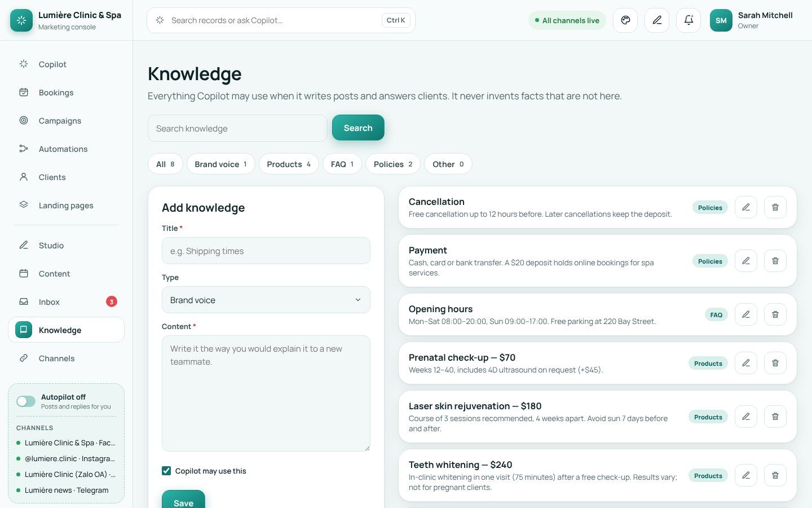Viewport: 812px width, 508px height.
Task: Open the Type dropdown set to Brand voice
Action: tap(266, 300)
